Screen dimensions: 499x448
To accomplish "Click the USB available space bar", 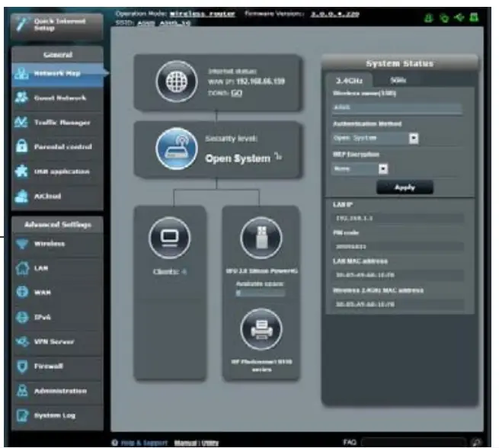I will click(x=260, y=293).
